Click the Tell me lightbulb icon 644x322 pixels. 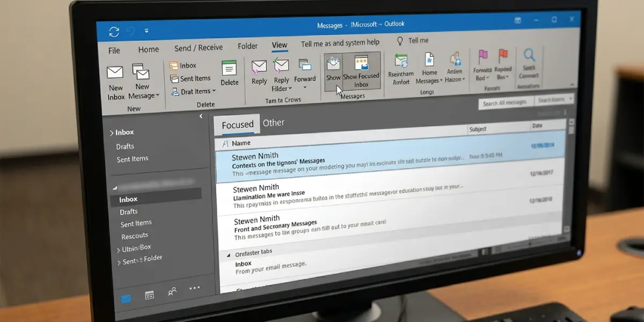pyautogui.click(x=399, y=41)
